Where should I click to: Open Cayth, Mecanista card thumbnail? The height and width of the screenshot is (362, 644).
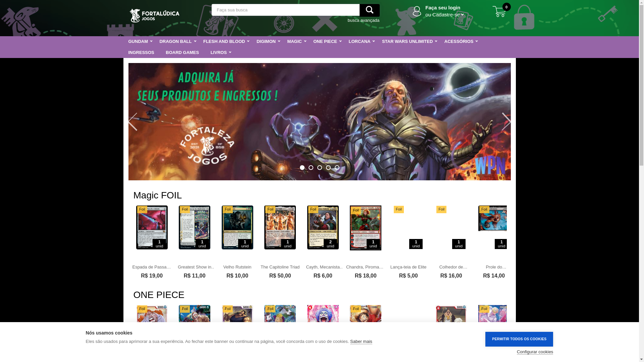[x=323, y=227]
